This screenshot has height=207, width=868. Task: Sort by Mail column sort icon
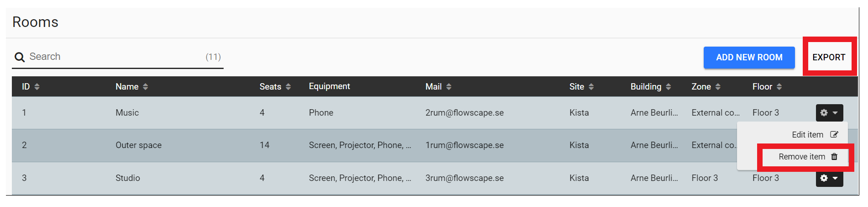449,87
